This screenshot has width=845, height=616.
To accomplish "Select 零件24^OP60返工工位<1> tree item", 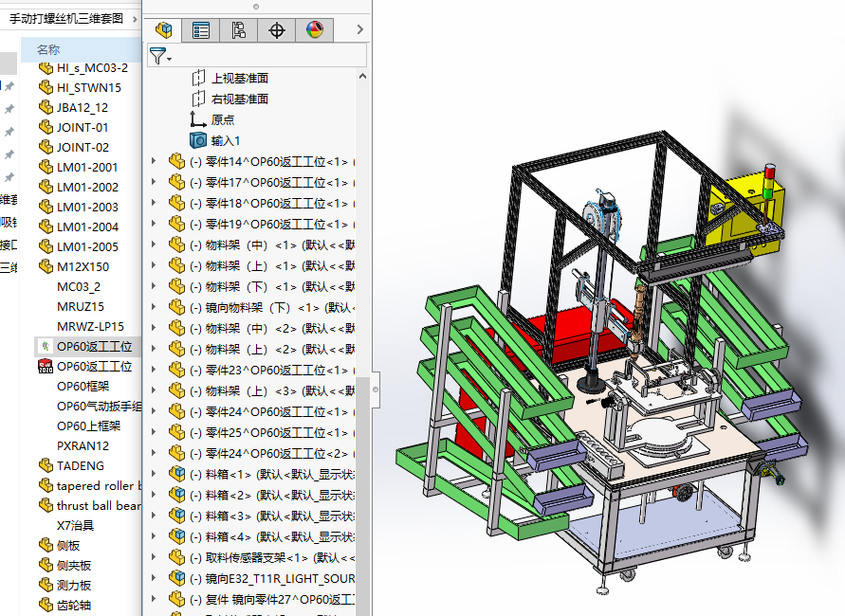I will [272, 412].
